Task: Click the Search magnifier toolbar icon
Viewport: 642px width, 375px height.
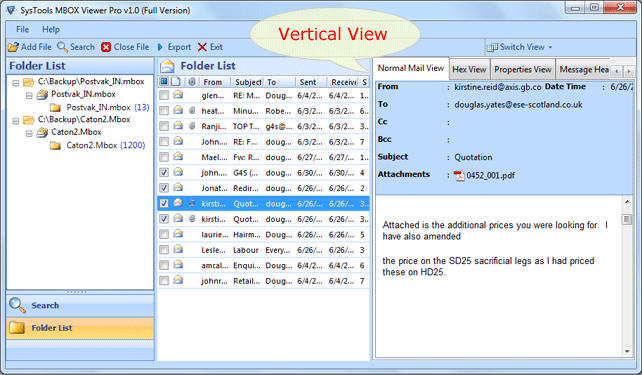Action: (62, 47)
